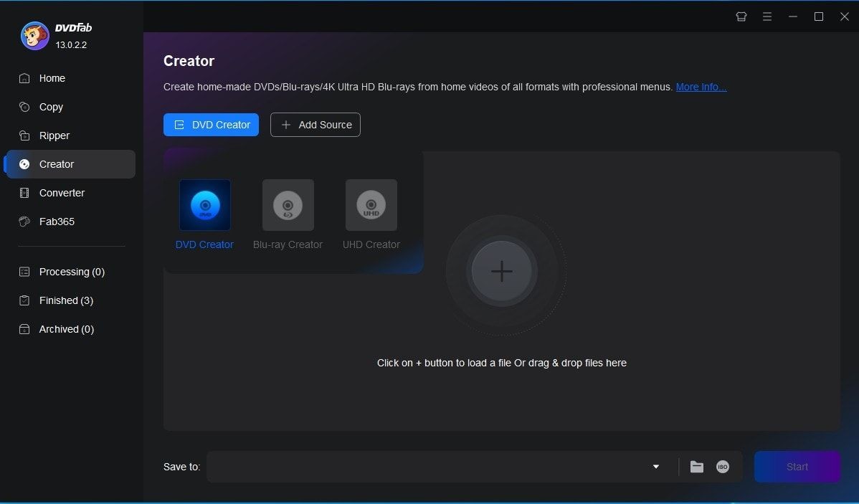
Task: Open the hamburger menu in the title bar
Action: pyautogui.click(x=767, y=16)
